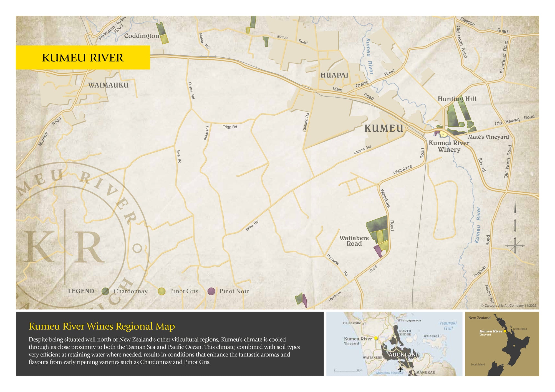Click the 'Hunting Hill' label
This screenshot has width=555, height=392.
457,99
